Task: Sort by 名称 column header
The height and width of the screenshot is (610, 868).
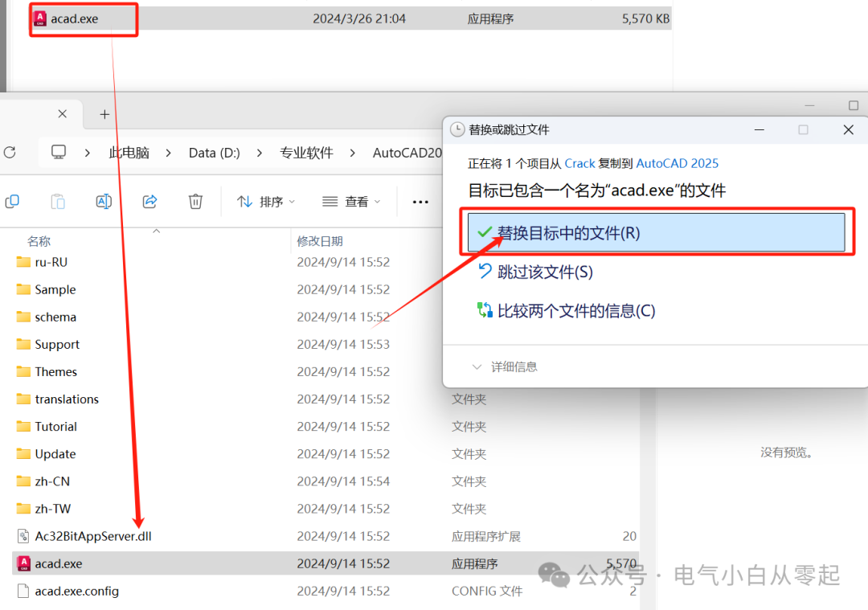Action: [x=39, y=241]
